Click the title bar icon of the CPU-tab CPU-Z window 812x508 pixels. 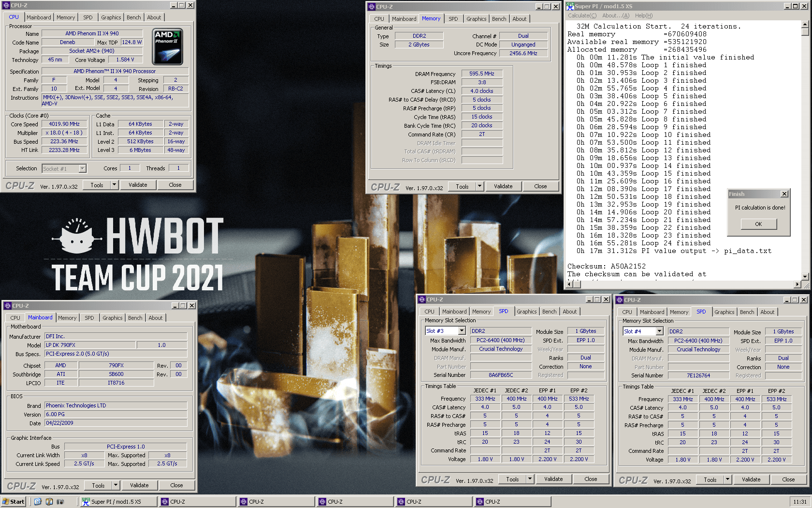pyautogui.click(x=6, y=5)
